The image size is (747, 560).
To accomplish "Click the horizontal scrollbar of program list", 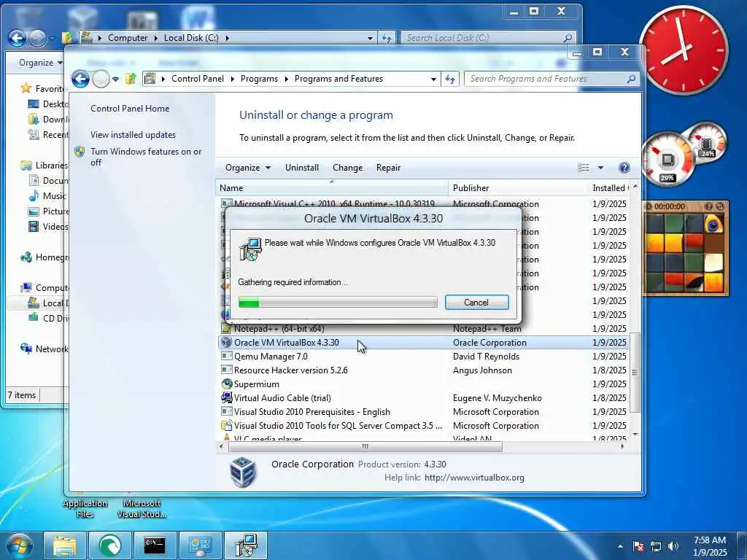I will [365, 447].
